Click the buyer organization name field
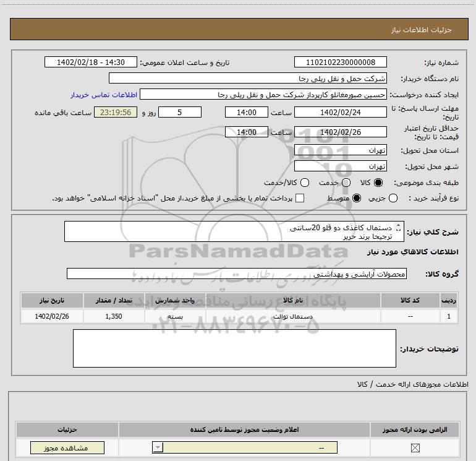The height and width of the screenshot is (461, 476). pos(248,78)
